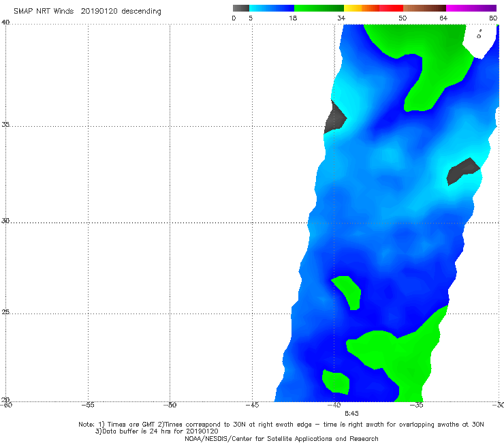Select the red segment of the color bar

(391, 8)
